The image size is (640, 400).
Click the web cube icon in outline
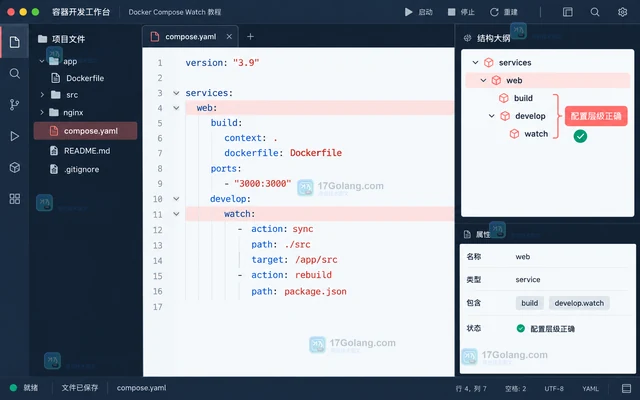[x=496, y=80]
